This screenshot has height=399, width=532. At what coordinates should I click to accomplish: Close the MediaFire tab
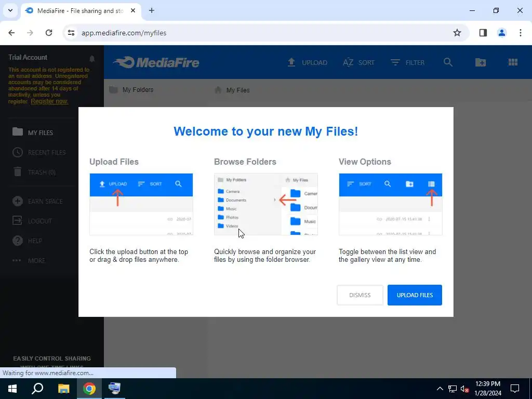[133, 10]
